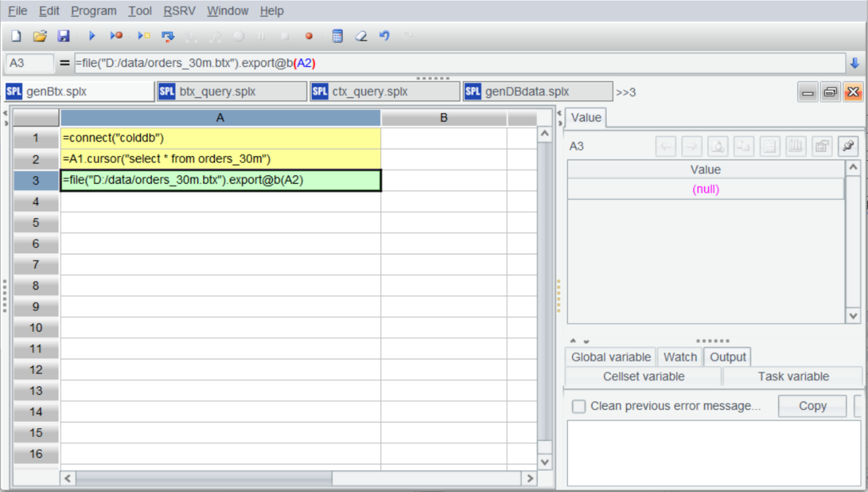This screenshot has height=492, width=868.
Task: Open a file via folder icon
Action: pyautogui.click(x=40, y=36)
